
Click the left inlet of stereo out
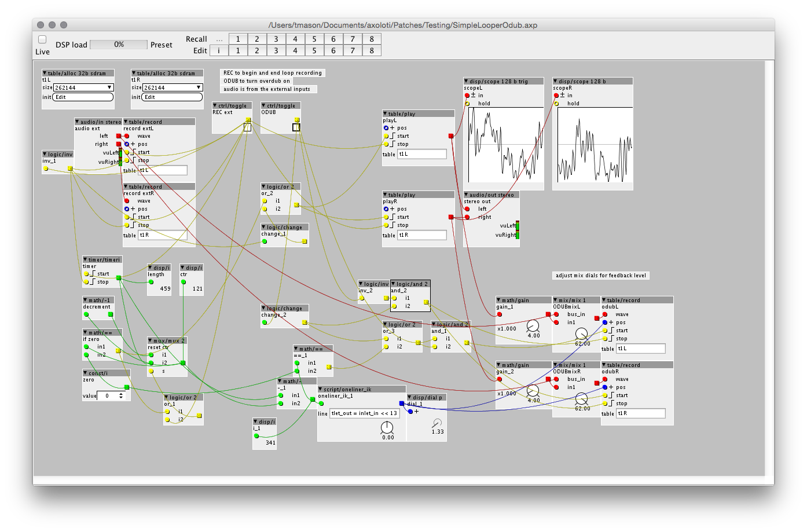point(467,209)
